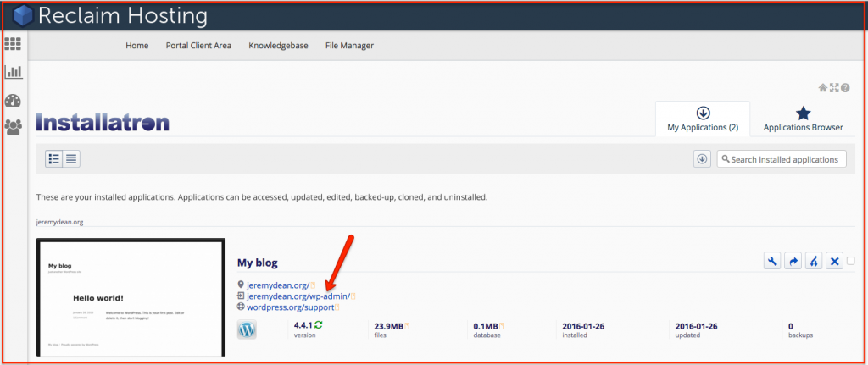Viewport: 868px width, 365px height.
Task: Click the map pin icon beside jeremydean.org/
Action: point(241,285)
